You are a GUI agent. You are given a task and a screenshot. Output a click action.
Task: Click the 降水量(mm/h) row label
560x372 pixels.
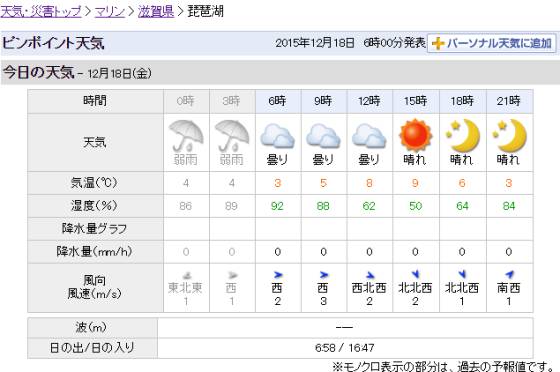click(x=95, y=252)
